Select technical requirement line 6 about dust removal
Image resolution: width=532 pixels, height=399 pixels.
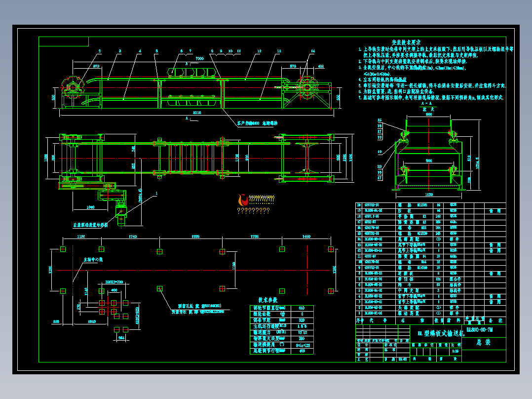coord(396,91)
